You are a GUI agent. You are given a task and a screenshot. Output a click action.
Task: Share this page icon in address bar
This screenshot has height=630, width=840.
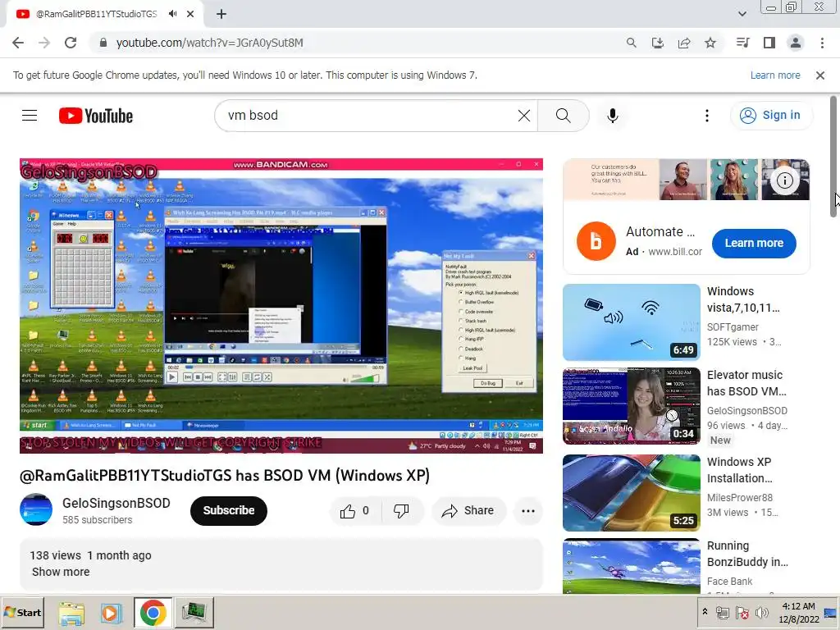683,43
